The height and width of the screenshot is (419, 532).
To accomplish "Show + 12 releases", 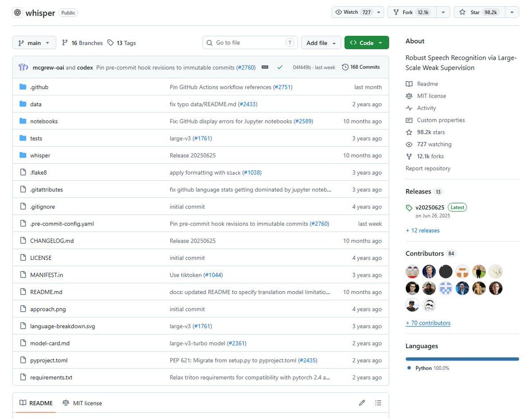I will coord(422,231).
